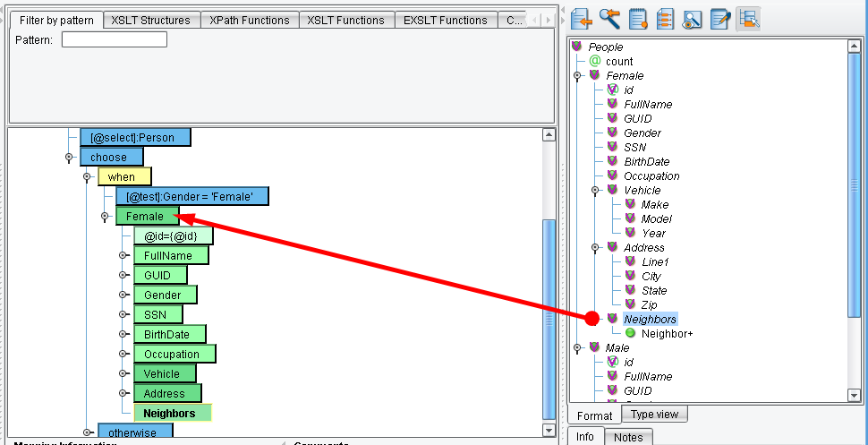Click the magnifier with eye preview icon

pos(692,18)
